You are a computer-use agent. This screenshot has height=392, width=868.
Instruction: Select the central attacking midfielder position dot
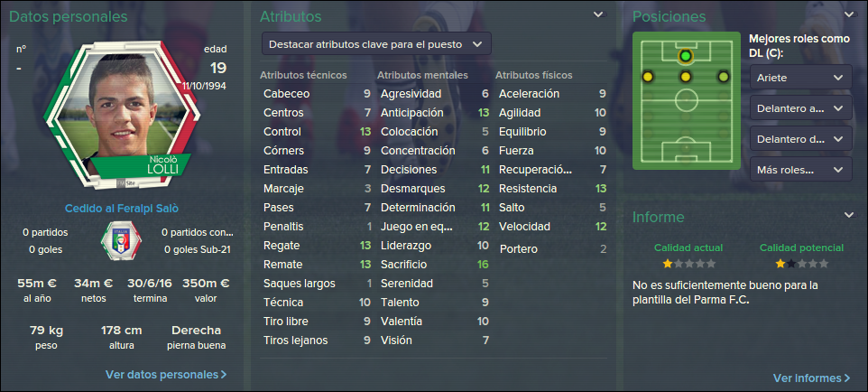point(686,77)
